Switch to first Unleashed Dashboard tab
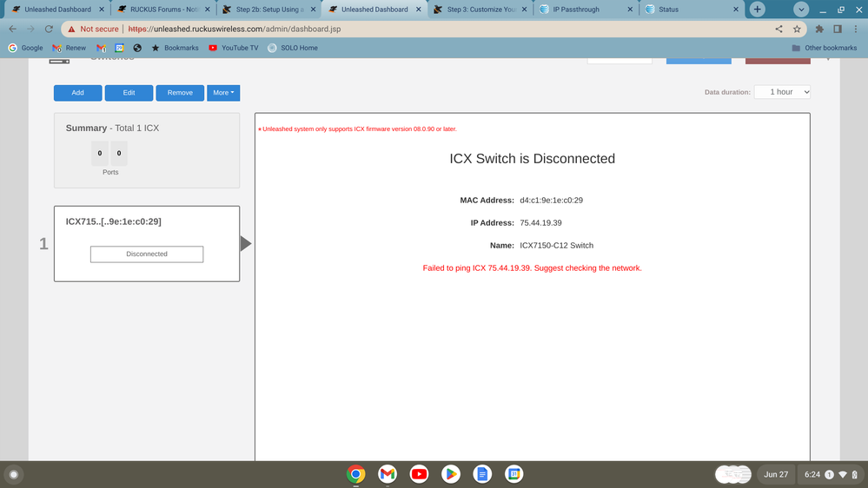 pos(57,10)
